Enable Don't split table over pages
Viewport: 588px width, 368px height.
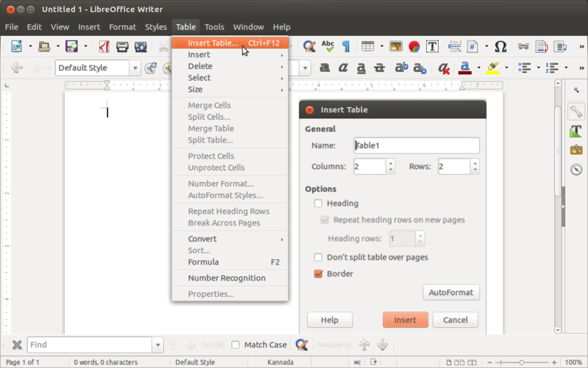(x=318, y=257)
